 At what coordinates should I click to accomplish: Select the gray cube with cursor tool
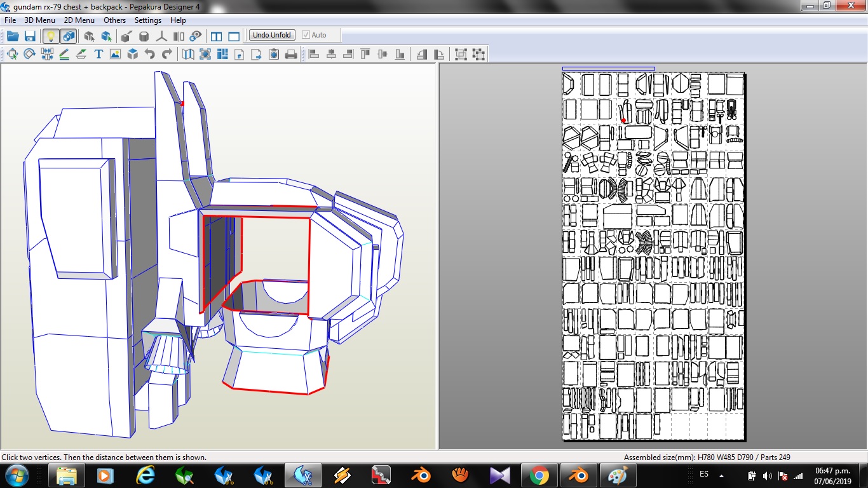click(x=89, y=36)
